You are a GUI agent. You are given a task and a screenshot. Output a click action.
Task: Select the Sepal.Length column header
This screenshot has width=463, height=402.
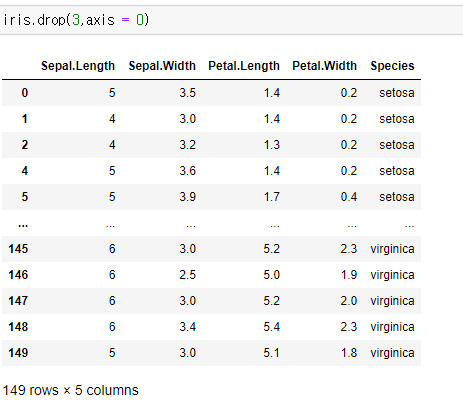[x=78, y=66]
